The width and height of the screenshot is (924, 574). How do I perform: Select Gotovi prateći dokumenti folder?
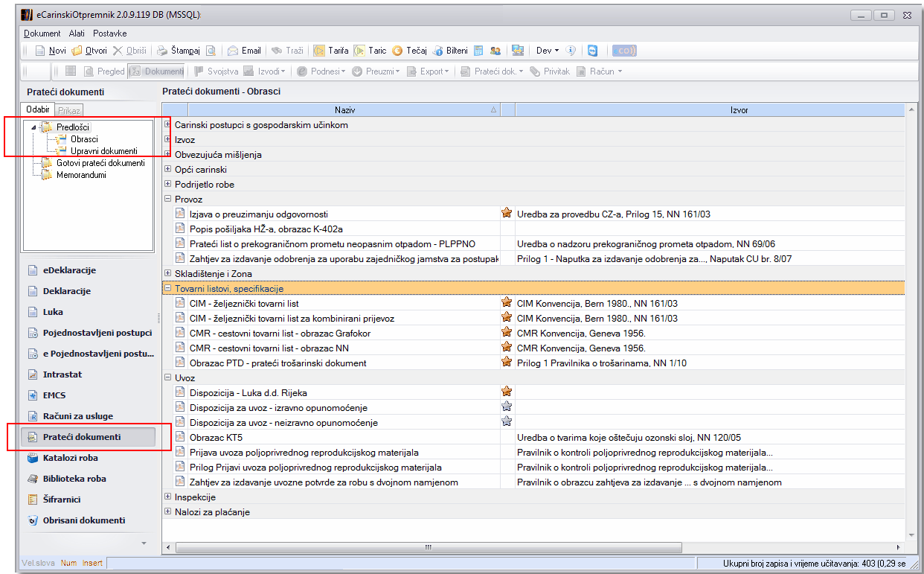click(x=100, y=163)
